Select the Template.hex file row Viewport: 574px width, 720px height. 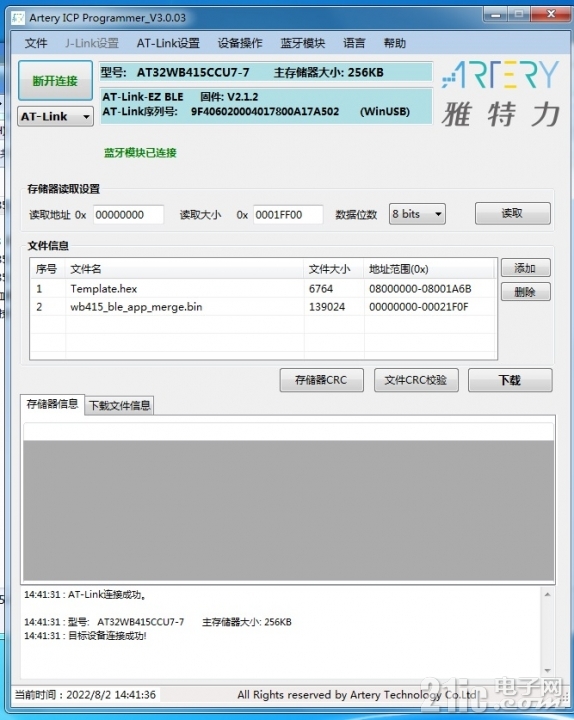click(x=263, y=289)
